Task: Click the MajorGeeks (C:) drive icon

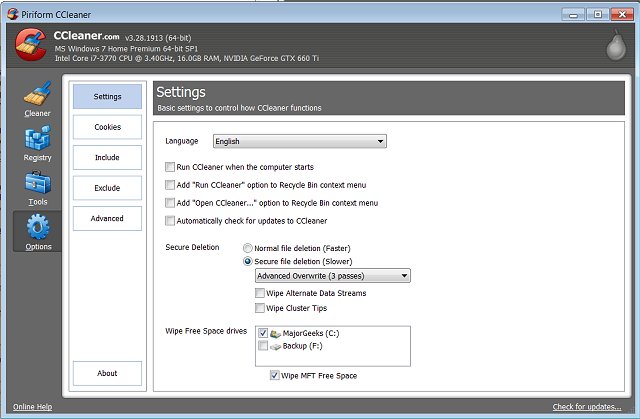Action: 276,334
